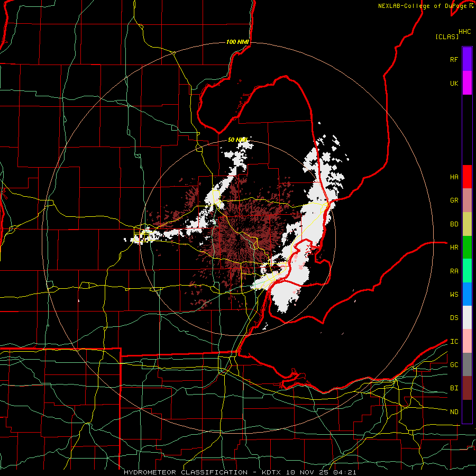
Task: Click the RA light green legend swatch
Action: (x=467, y=271)
